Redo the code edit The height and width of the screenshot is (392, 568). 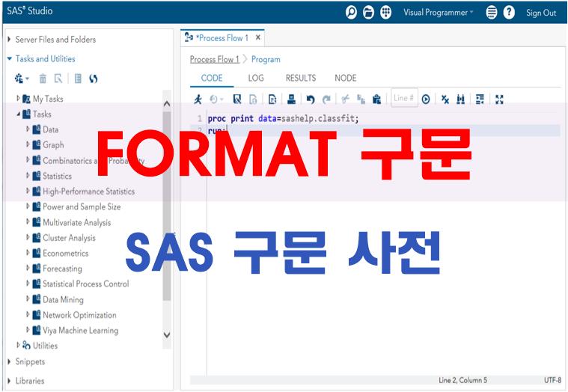(327, 99)
